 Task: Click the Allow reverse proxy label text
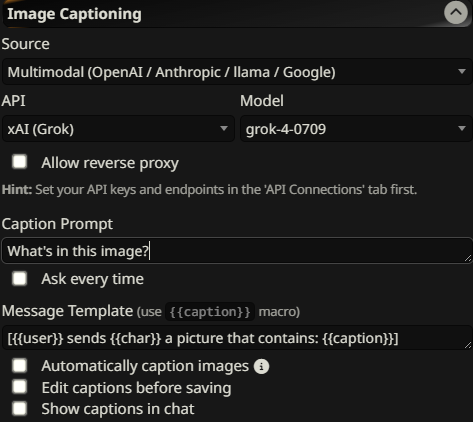[110, 163]
